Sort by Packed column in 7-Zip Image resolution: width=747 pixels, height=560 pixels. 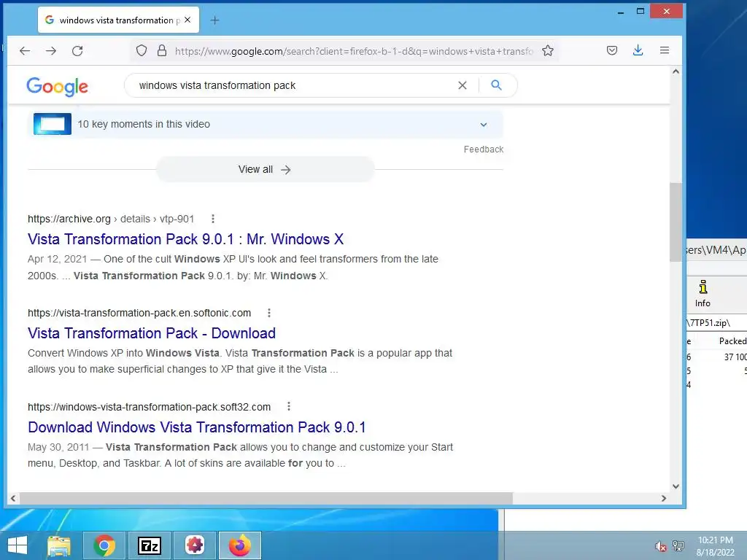click(x=732, y=341)
